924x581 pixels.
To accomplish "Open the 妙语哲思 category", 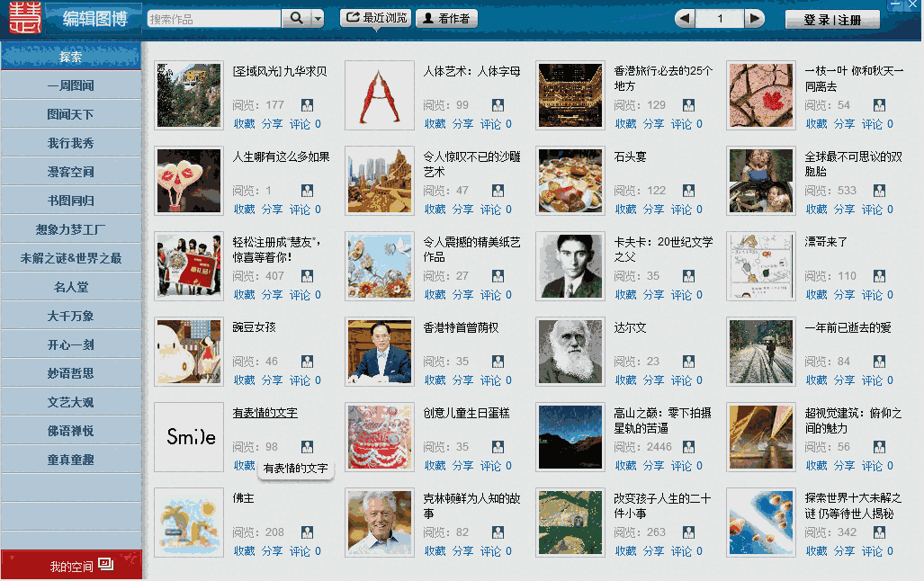I will [71, 373].
